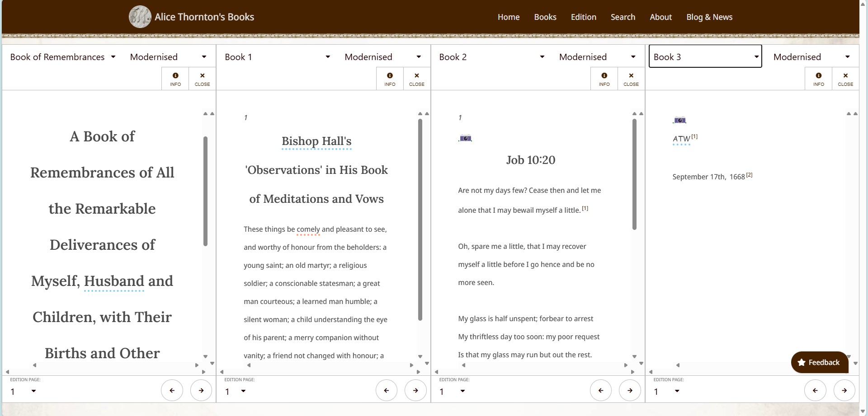
Task: Click the annotated name Bishop Hall's
Action: 316,141
